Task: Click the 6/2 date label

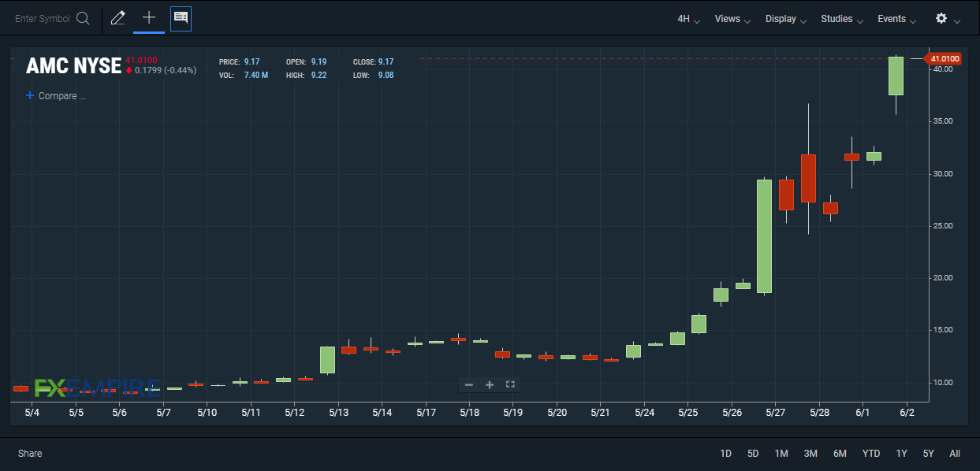Action: 907,412
